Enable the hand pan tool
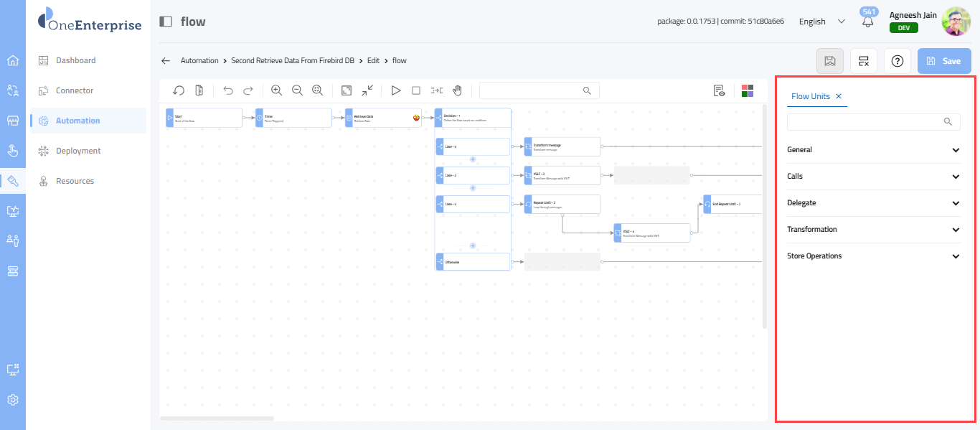The width and height of the screenshot is (980, 430). 457,90
